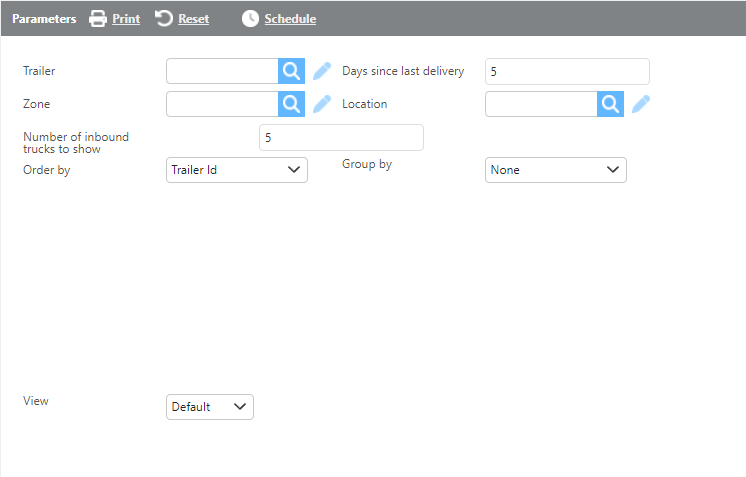746x477 pixels.
Task: Select the Parameters header tab
Action: (x=44, y=19)
